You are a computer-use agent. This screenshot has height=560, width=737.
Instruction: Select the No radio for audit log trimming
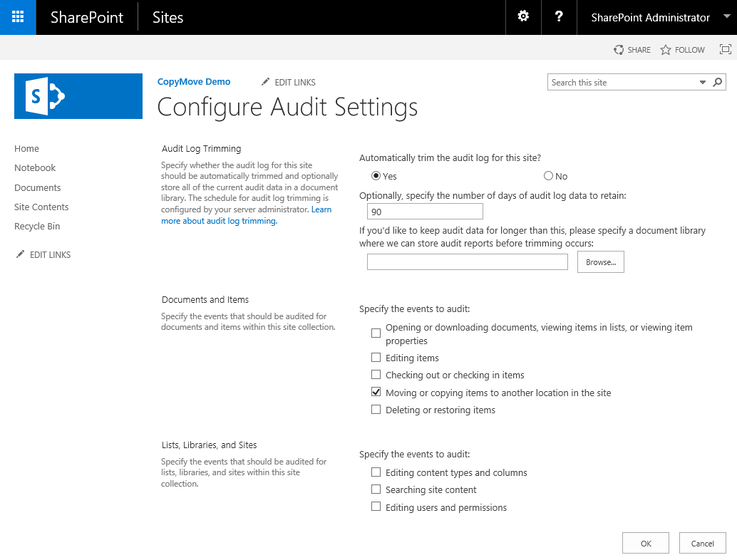click(548, 175)
